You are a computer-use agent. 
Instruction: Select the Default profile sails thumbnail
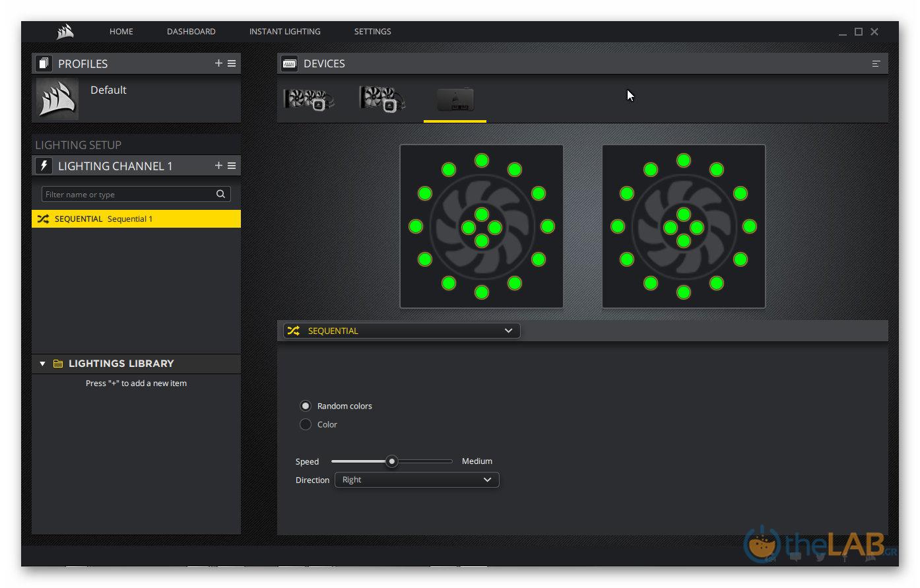(57, 99)
